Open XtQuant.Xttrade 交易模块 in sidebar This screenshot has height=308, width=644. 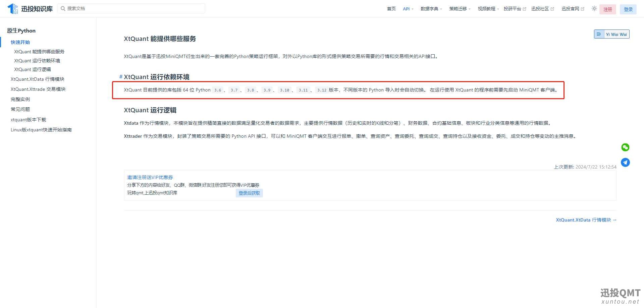(38, 89)
